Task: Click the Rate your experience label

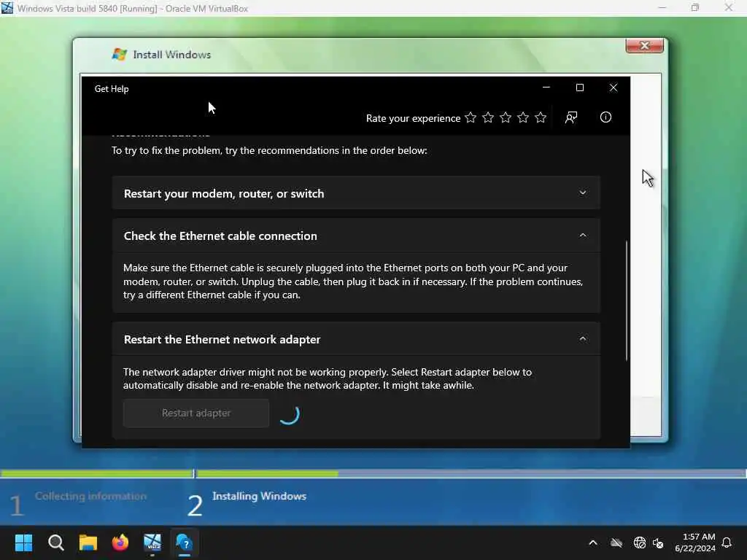Action: pos(413,118)
